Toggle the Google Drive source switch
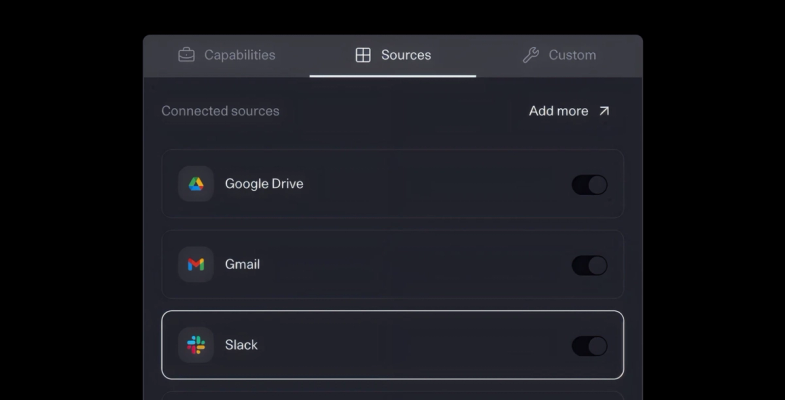Screen dimensions: 785x400 click(x=589, y=184)
